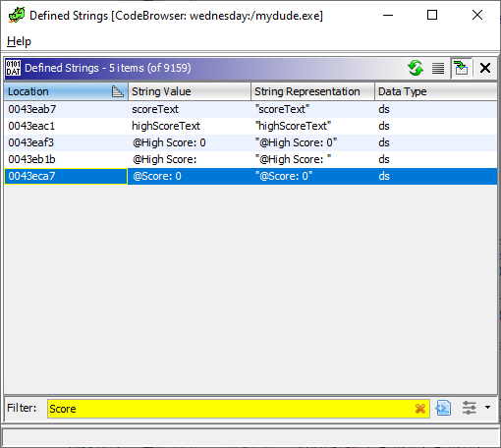The width and height of the screenshot is (501, 448).
Task: Click the ds data type in scoreText row
Action: (384, 109)
